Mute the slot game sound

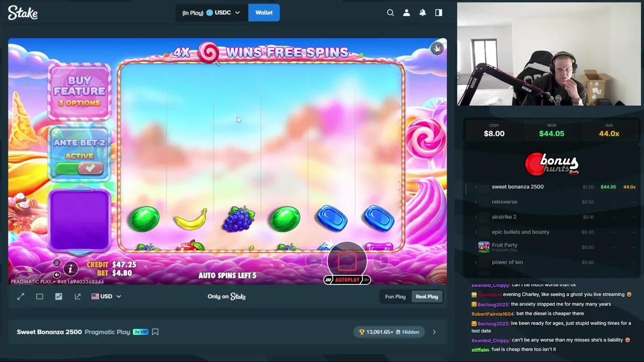(56, 275)
